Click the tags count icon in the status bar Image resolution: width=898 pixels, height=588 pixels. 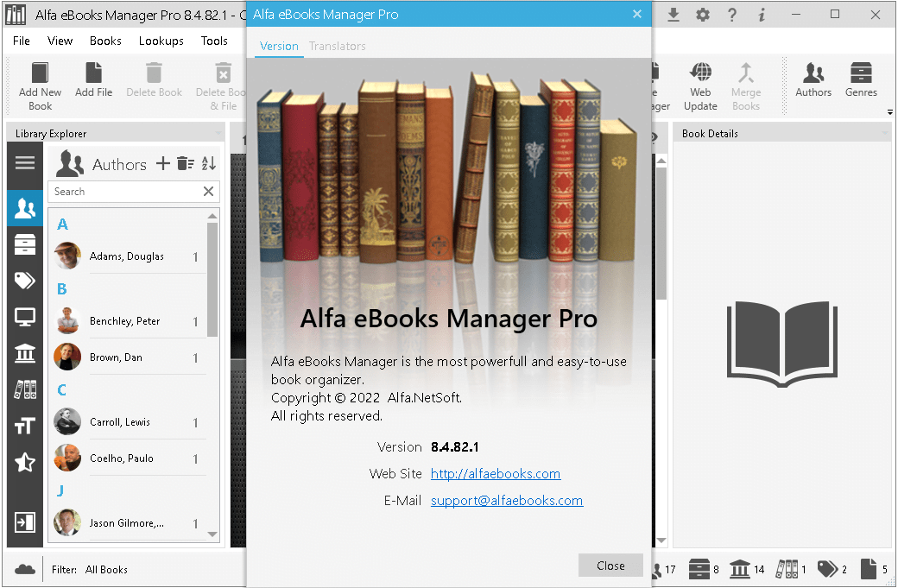(x=827, y=569)
